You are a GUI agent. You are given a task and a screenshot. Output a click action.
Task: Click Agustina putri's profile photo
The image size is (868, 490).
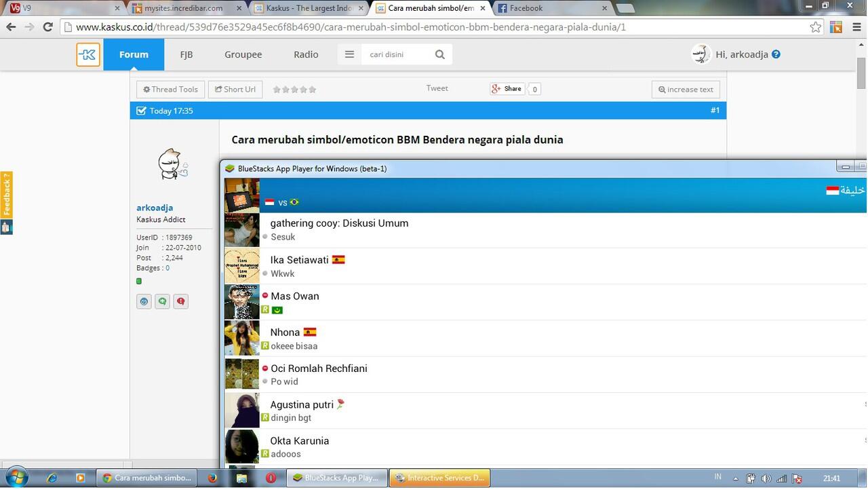click(x=242, y=411)
